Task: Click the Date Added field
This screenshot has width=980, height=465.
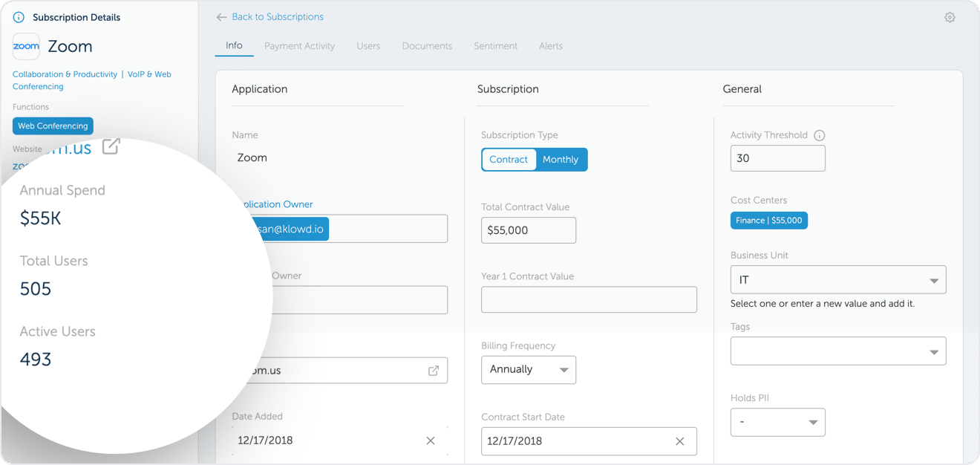Action: (340, 440)
